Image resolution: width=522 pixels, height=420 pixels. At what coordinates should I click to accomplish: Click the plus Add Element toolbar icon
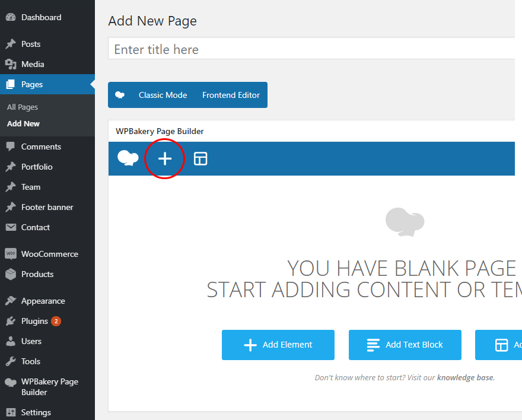pyautogui.click(x=165, y=159)
